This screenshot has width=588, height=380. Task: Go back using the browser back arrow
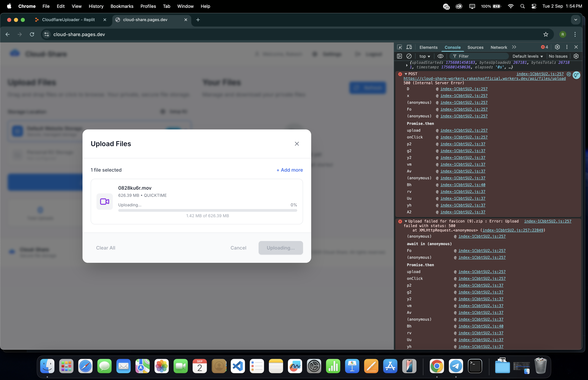coord(8,34)
